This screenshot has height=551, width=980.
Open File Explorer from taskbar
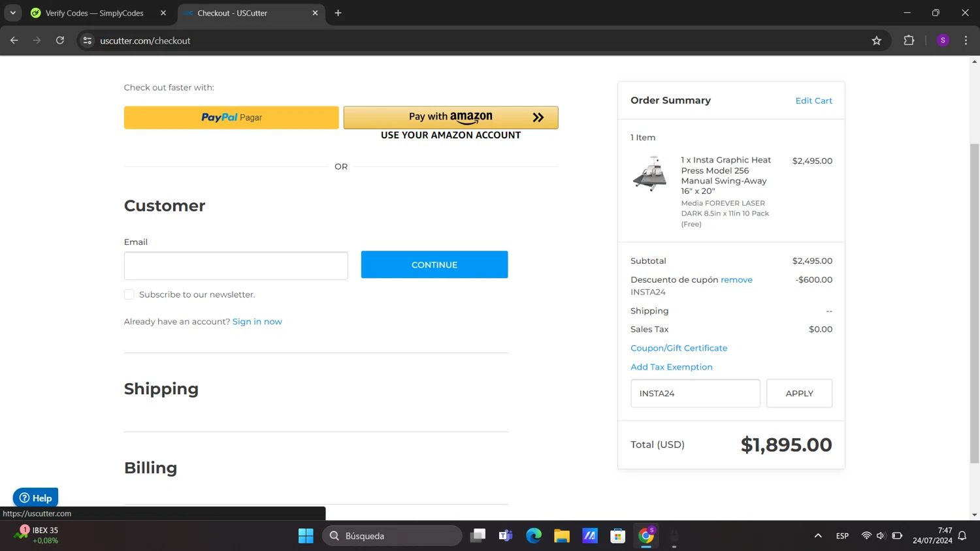[562, 536]
